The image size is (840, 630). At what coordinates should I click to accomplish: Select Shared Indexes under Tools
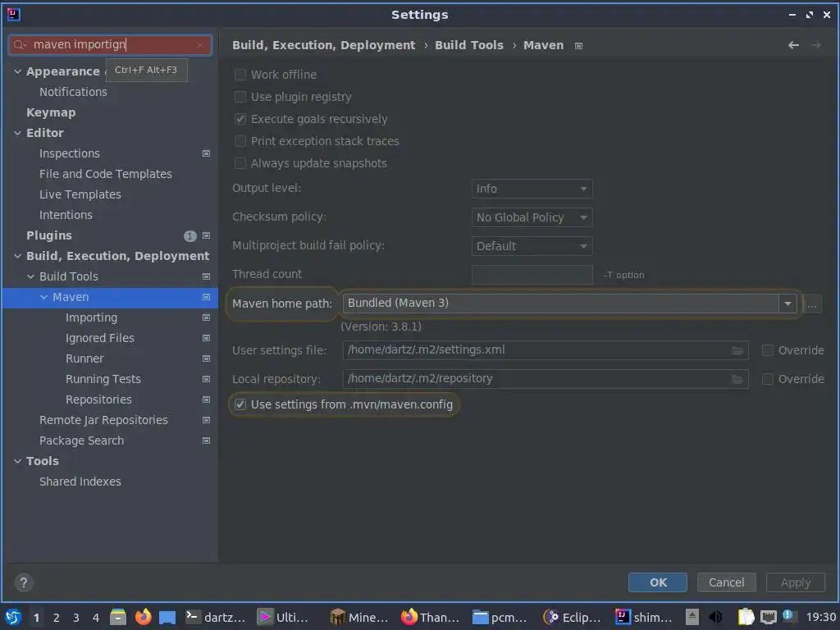point(80,482)
